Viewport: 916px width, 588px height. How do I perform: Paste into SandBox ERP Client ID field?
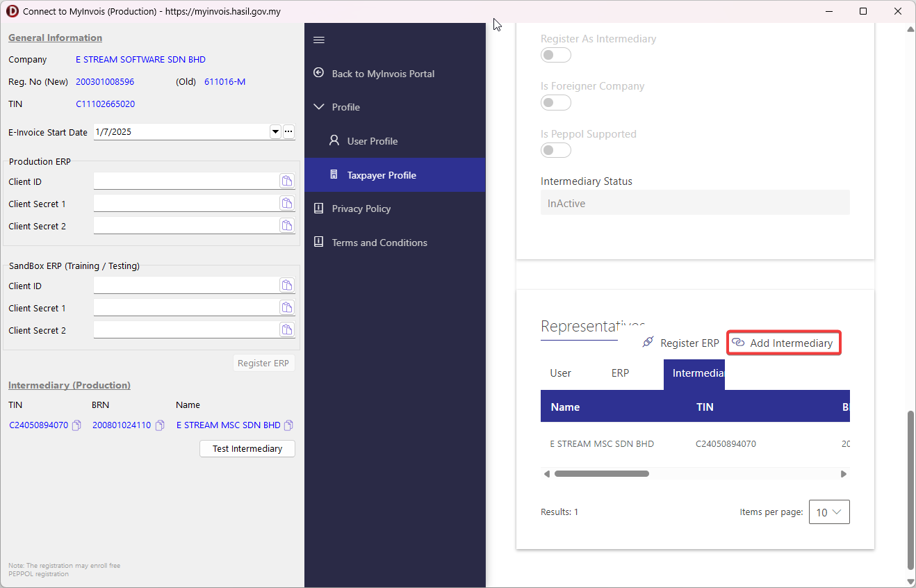[286, 286]
